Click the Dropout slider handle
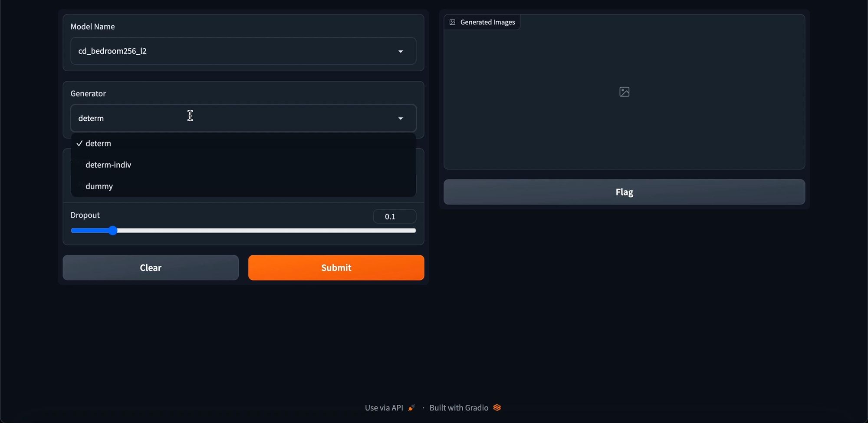Screen dimensions: 868x423 (113, 231)
